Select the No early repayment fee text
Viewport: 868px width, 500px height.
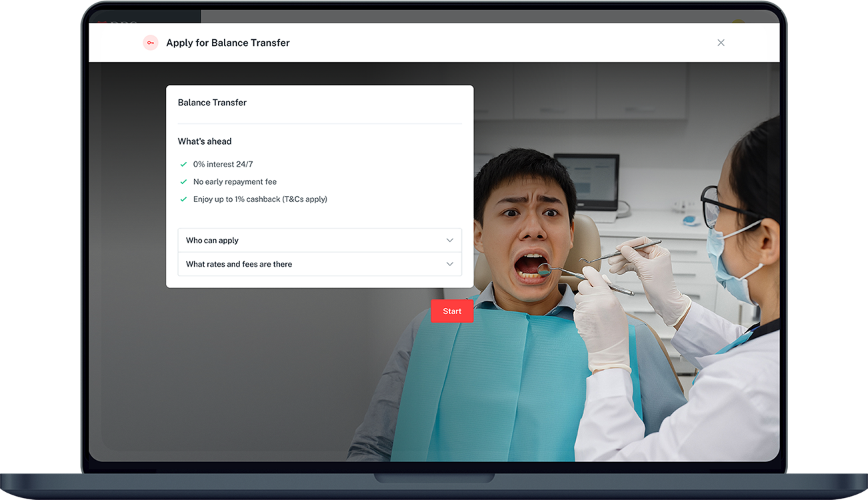(235, 181)
